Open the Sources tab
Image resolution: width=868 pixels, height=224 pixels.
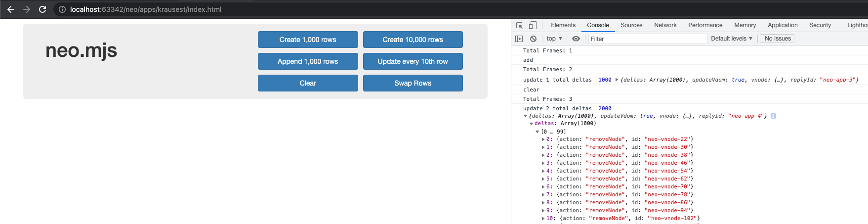pos(631,25)
